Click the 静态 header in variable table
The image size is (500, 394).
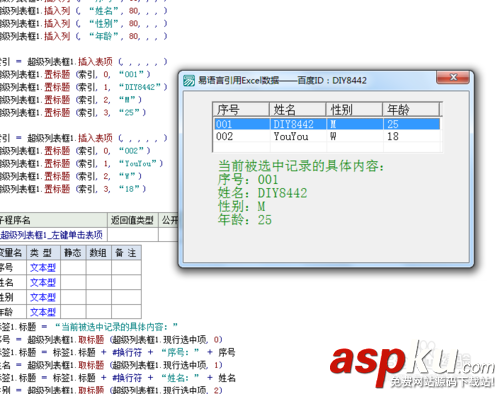point(73,253)
